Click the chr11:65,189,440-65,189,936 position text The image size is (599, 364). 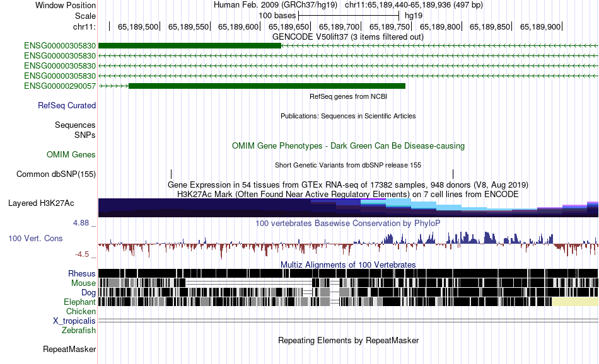(414, 5)
